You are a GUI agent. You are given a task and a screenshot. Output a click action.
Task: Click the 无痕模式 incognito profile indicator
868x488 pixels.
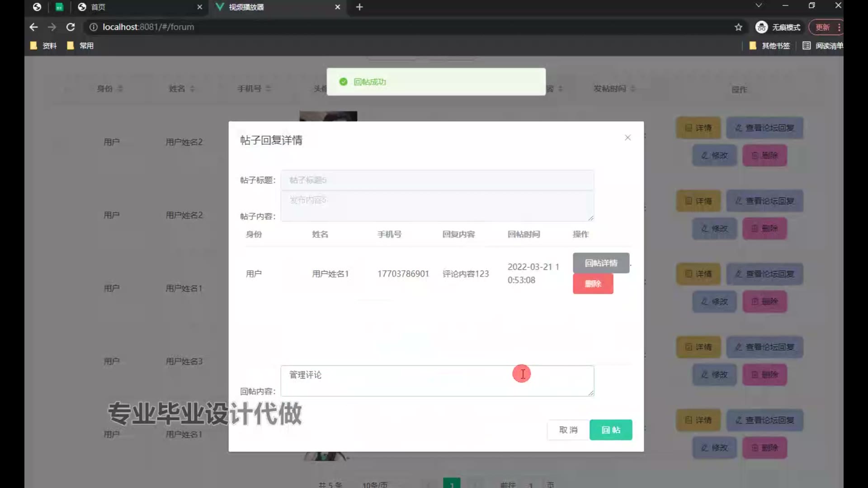click(778, 27)
